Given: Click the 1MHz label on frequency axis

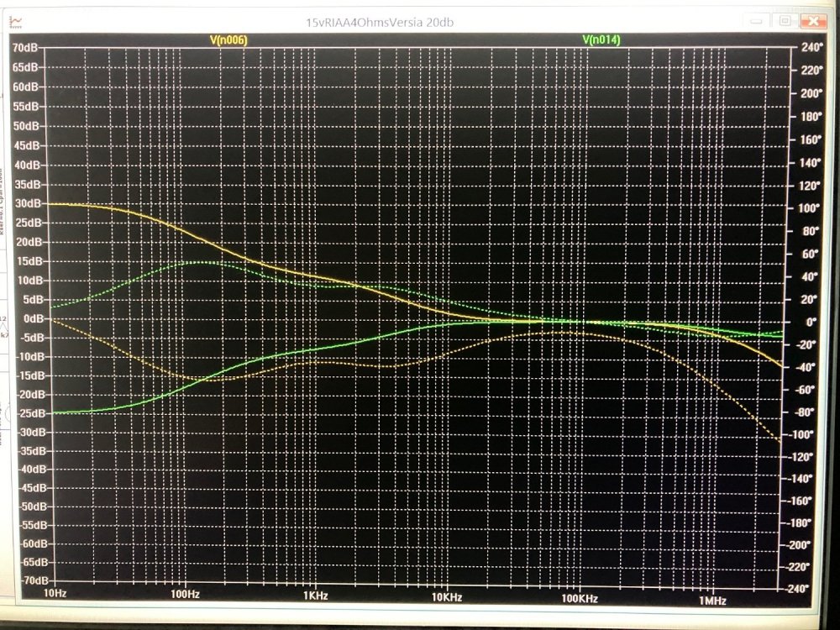Looking at the screenshot, I should pos(711,601).
